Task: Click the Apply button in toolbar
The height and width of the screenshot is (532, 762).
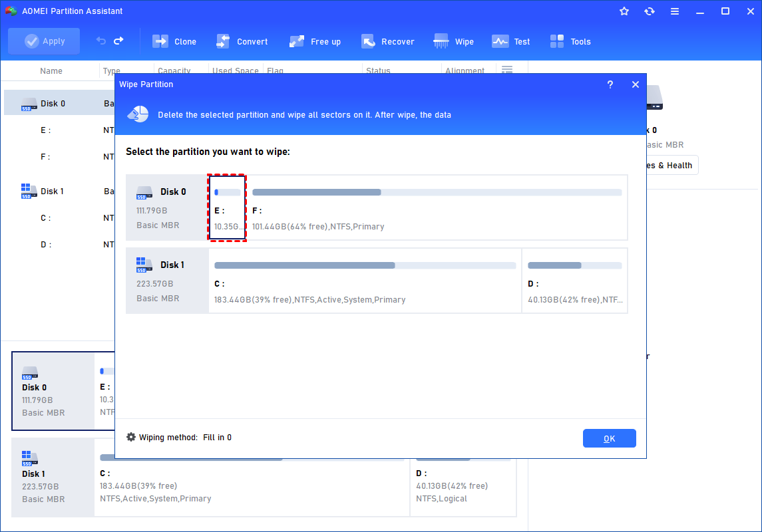Action: point(44,41)
